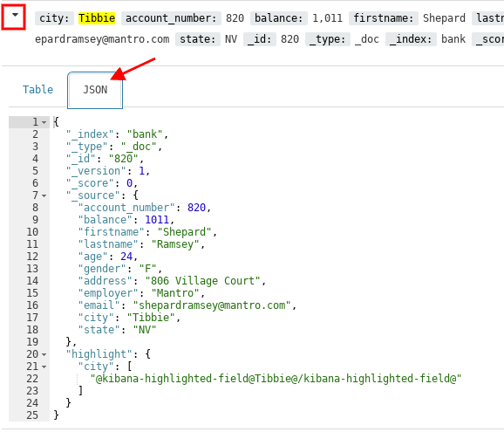Click the NV state value in summary

pos(231,39)
